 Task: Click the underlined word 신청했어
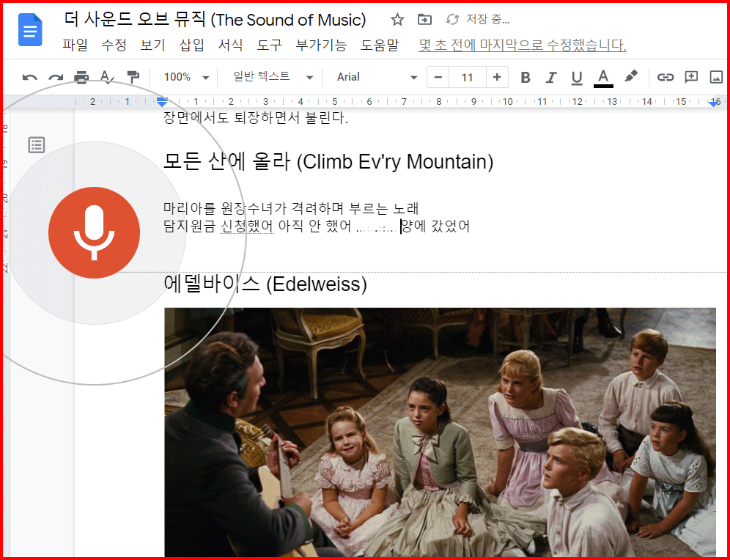[247, 226]
